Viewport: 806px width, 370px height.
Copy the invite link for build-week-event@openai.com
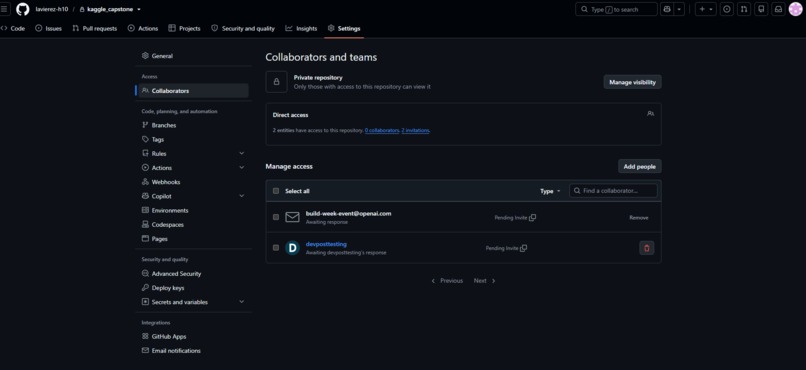pyautogui.click(x=533, y=218)
